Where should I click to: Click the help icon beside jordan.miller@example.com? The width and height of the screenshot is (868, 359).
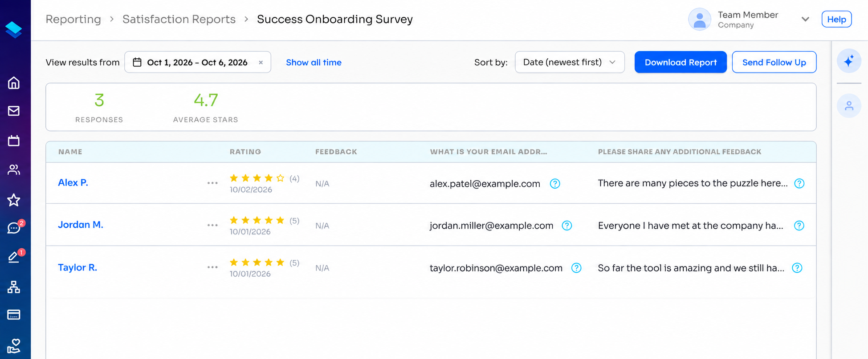[x=567, y=226]
